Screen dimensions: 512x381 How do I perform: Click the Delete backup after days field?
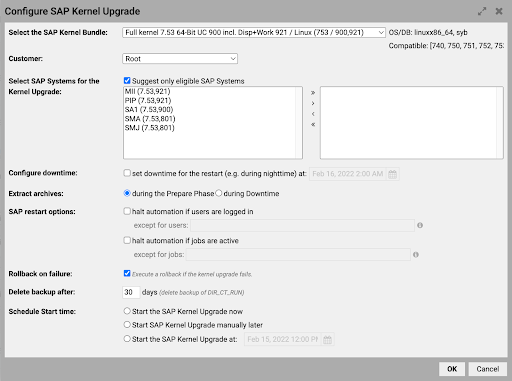coord(131,292)
